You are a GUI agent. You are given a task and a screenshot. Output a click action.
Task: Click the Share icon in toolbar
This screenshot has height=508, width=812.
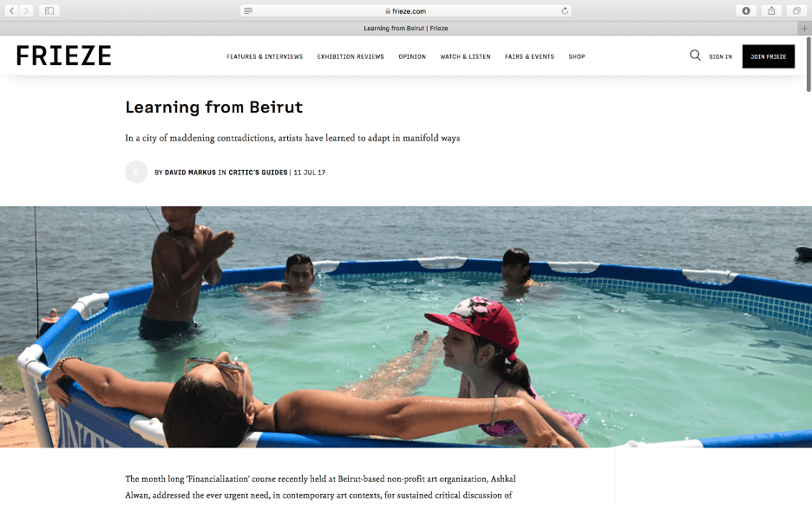(x=771, y=11)
